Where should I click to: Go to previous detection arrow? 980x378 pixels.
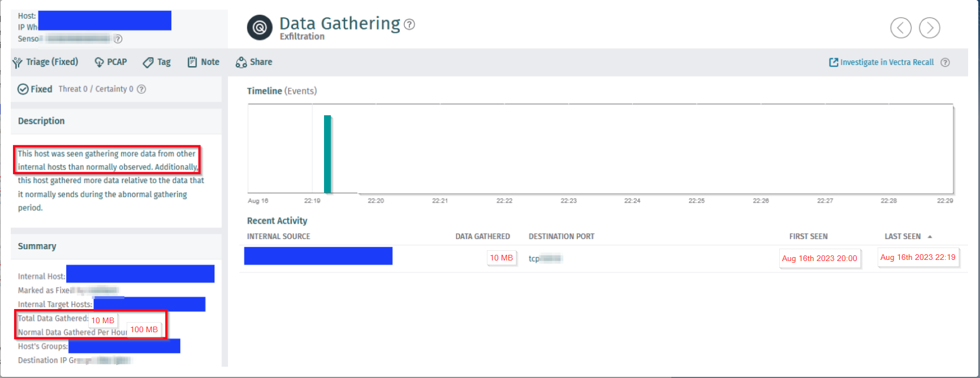(x=901, y=28)
